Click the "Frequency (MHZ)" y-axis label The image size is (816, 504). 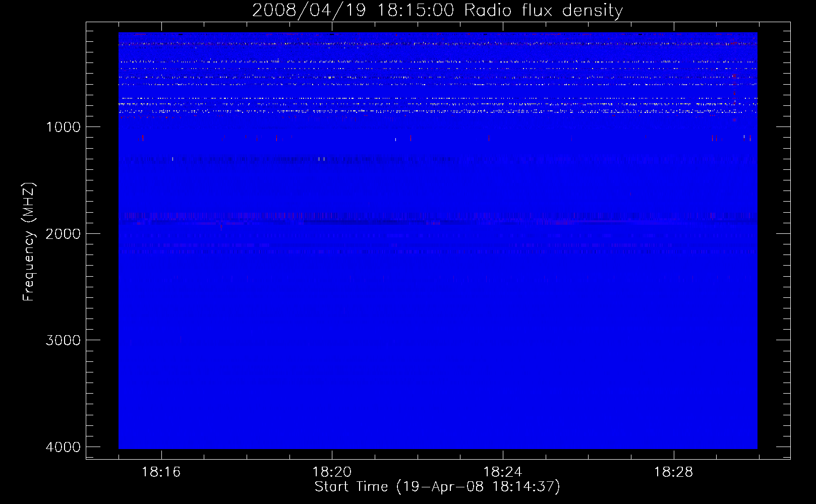pos(28,242)
